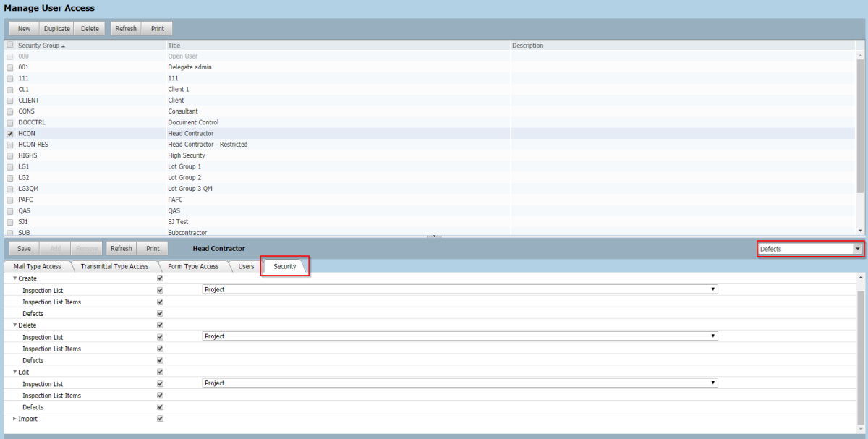The width and height of the screenshot is (868, 439).
Task: Check the CLIENT security group checkbox
Action: pyautogui.click(x=10, y=101)
